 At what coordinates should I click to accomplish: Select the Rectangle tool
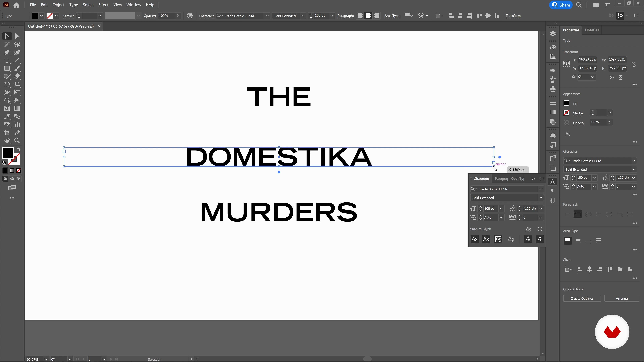pos(7,68)
